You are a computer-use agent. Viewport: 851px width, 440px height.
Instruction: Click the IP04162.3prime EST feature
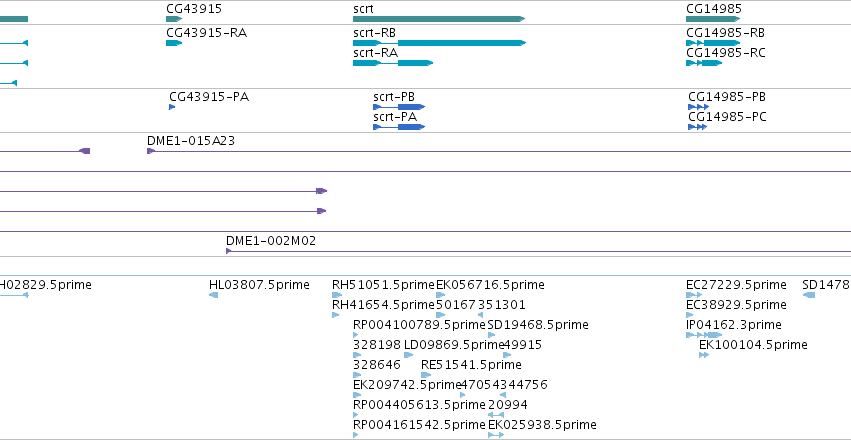click(704, 335)
